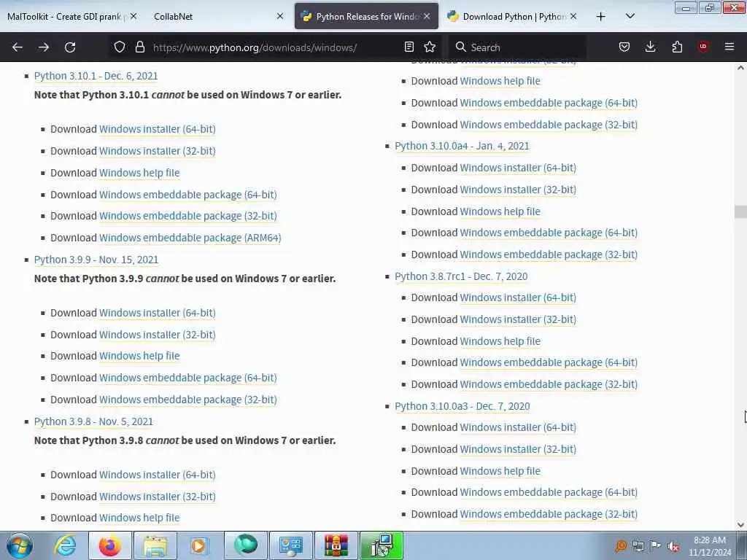Open the teal round app taskbar icon

(x=246, y=545)
